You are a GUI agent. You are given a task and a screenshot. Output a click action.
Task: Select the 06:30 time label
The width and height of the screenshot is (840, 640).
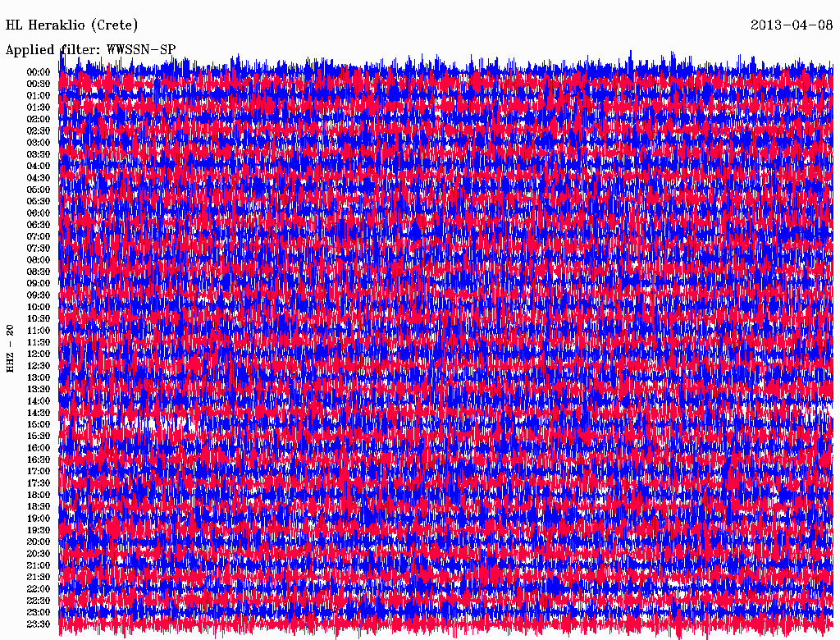point(38,225)
